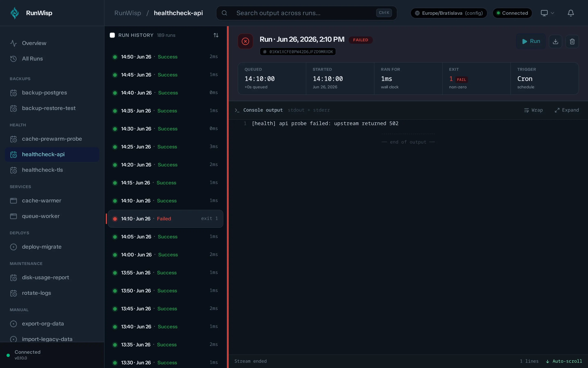Open the display theme dropdown
The width and height of the screenshot is (588, 368).
pos(547,13)
